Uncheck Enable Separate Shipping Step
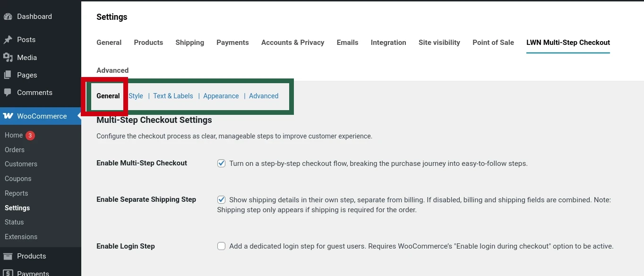The height and width of the screenshot is (276, 644). (221, 200)
